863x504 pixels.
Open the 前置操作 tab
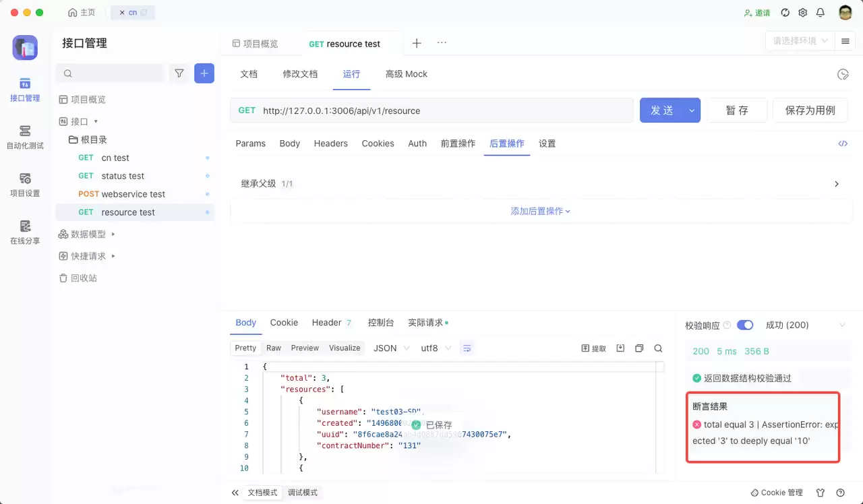pyautogui.click(x=458, y=144)
